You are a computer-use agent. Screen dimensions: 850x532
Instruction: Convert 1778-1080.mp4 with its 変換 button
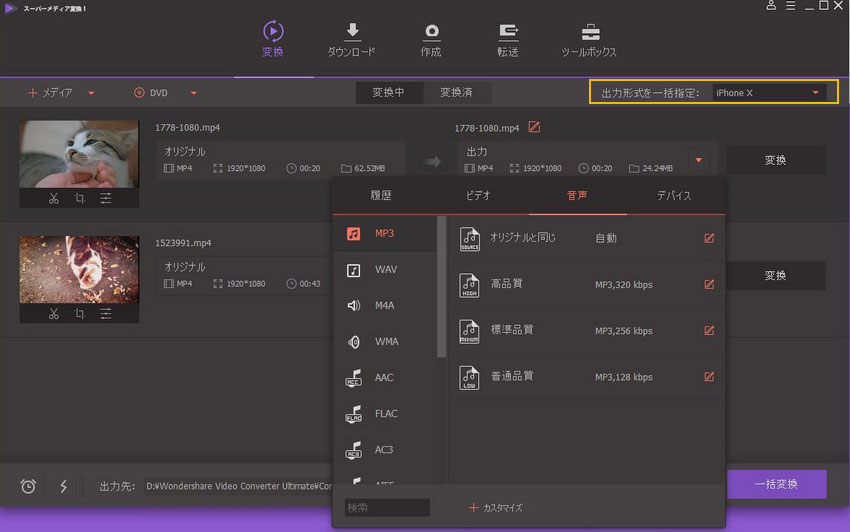[776, 160]
